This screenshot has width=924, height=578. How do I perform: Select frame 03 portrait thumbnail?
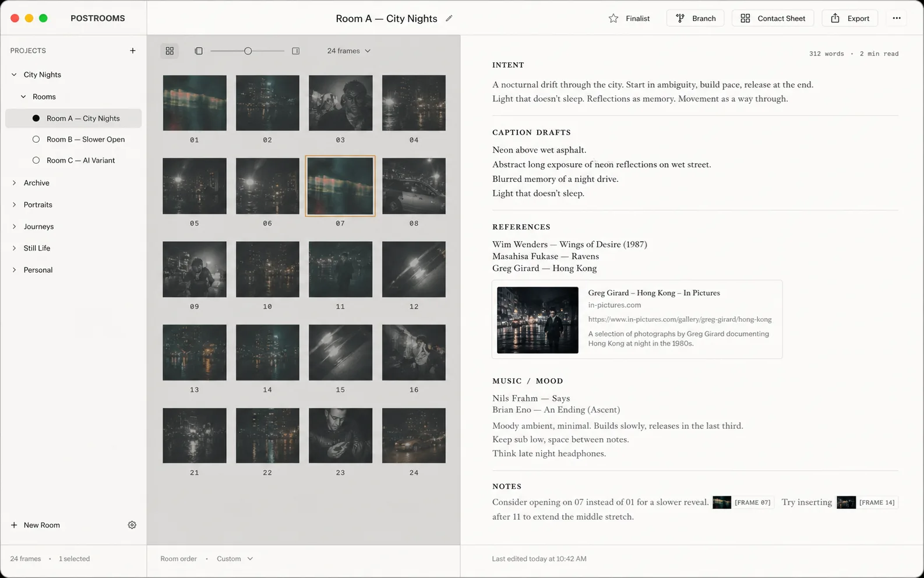pos(341,103)
